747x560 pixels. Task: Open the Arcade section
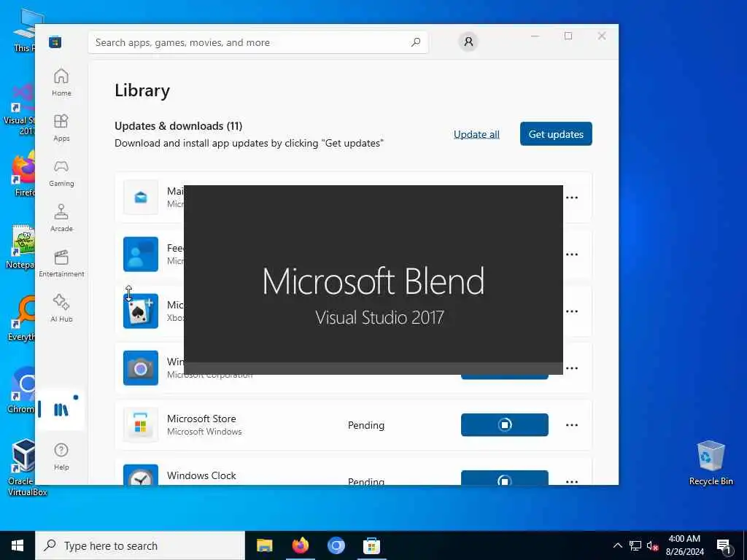(x=61, y=218)
